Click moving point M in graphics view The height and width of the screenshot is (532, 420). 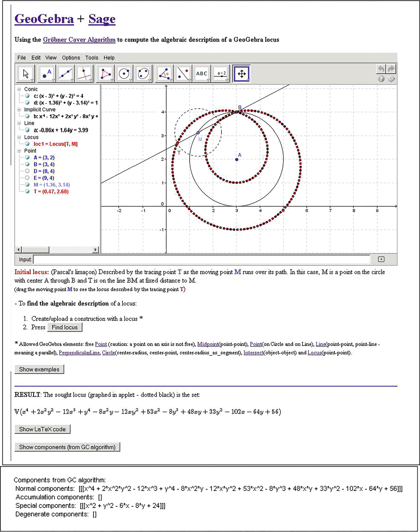point(198,133)
